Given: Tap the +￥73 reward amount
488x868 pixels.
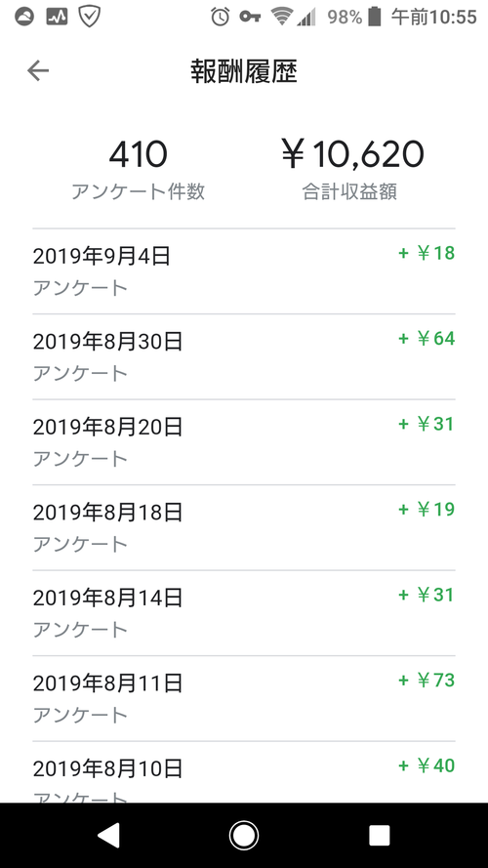Looking at the screenshot, I should tap(427, 681).
